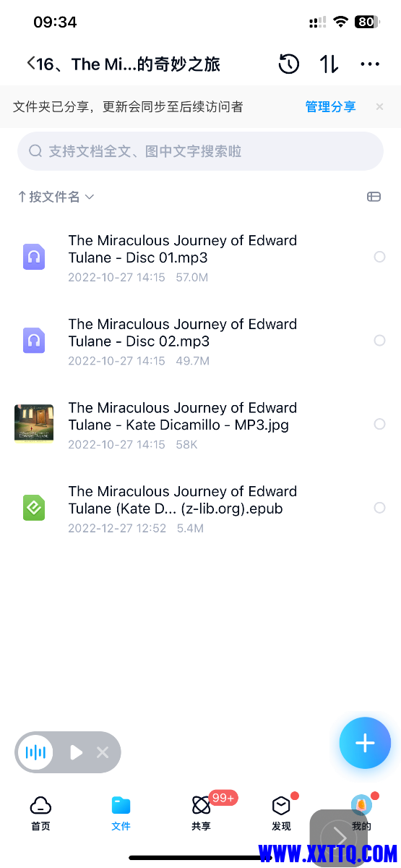Tap the blue plus add button
The image size is (401, 868).
(x=365, y=743)
